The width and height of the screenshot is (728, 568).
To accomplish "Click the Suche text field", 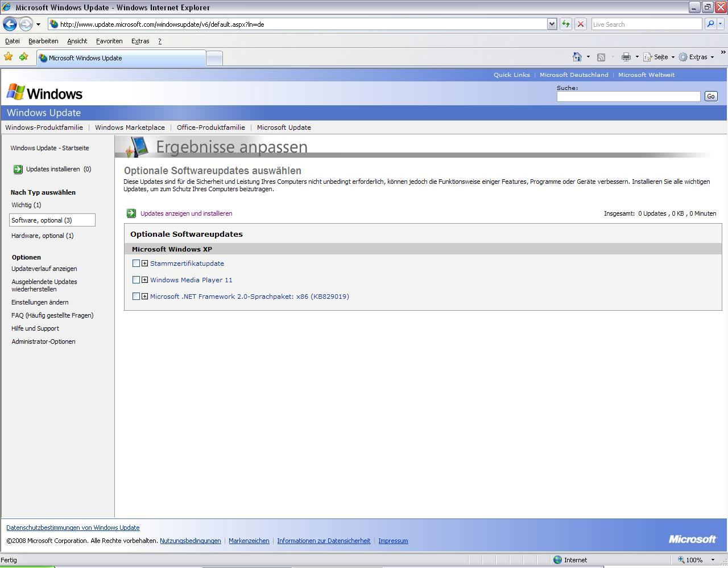I will pos(628,96).
